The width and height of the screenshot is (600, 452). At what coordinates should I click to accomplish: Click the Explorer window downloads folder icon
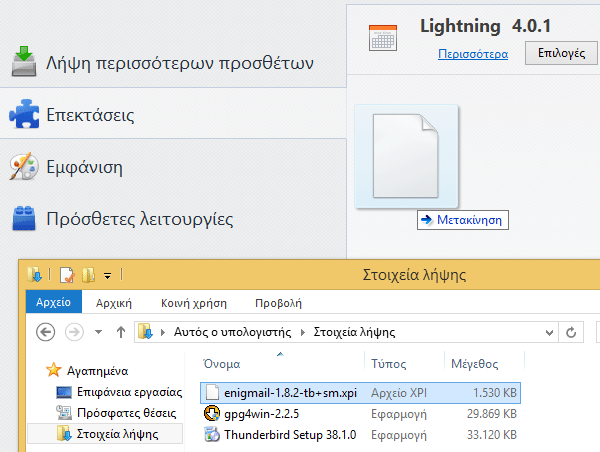tap(35, 274)
